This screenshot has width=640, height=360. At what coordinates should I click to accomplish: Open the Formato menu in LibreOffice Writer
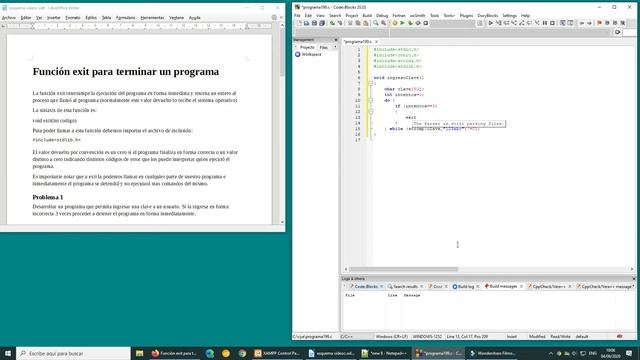click(73, 18)
